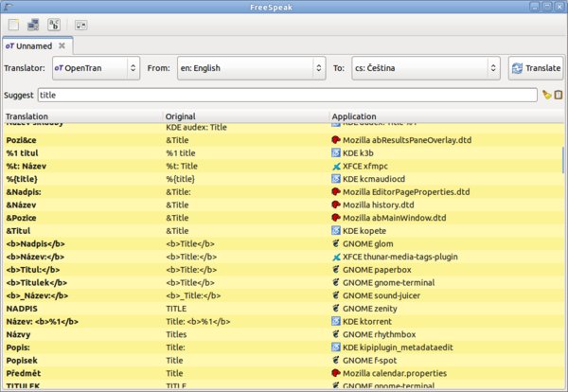Click XFCE icon beside thunar-media-tags-plugin
This screenshot has width=568, height=392.
coord(336,257)
